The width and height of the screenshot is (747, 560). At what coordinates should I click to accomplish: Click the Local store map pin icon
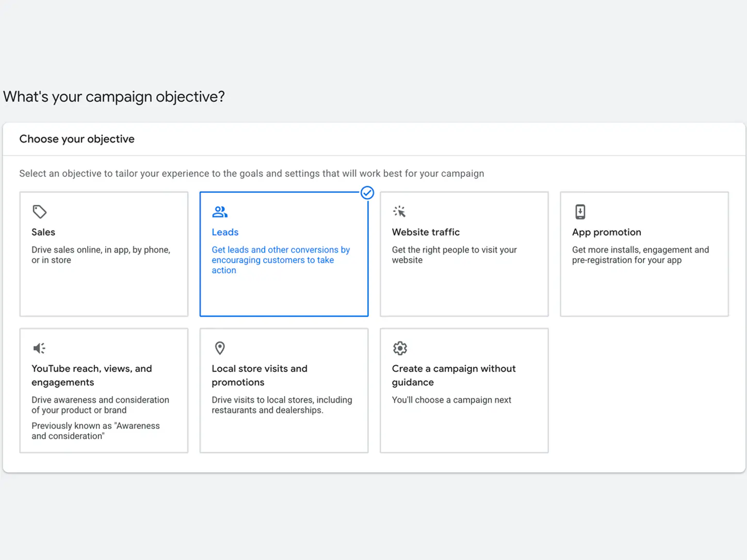(x=220, y=348)
